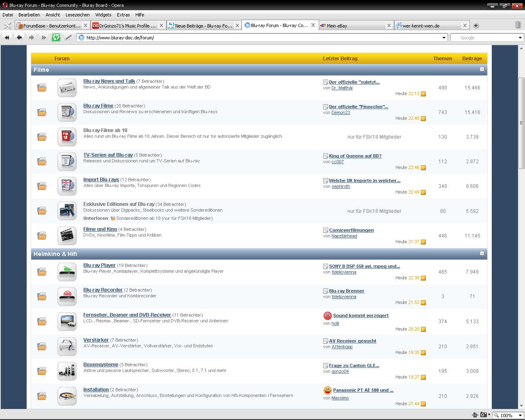Click the browser Back arrow
This screenshot has height=420, width=525.
point(19,37)
